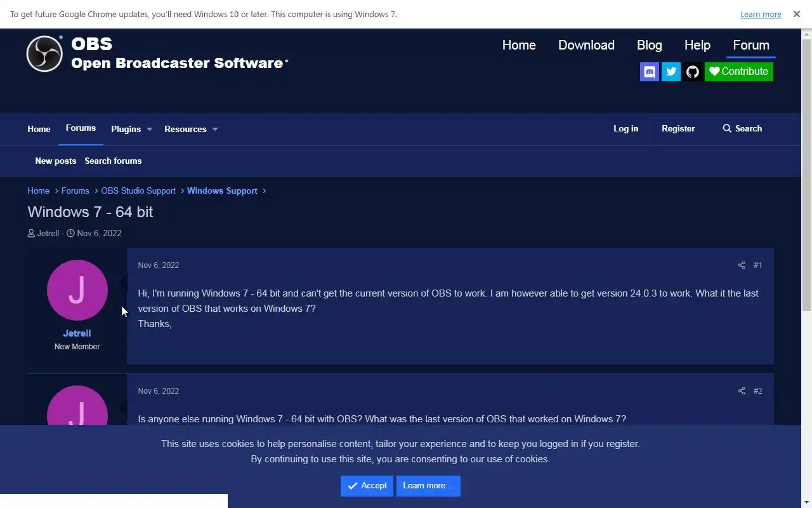Click thread start date Nov 6, 2022
This screenshot has width=812, height=508.
[x=99, y=233]
